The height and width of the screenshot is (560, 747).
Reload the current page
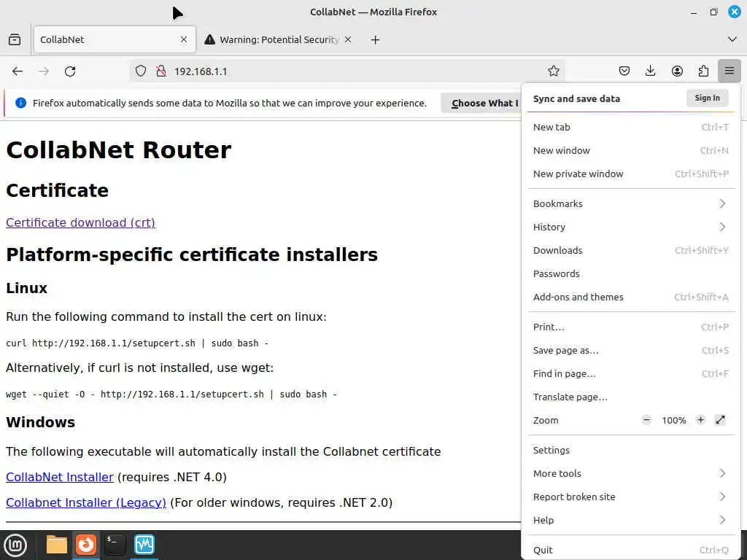[x=70, y=71]
